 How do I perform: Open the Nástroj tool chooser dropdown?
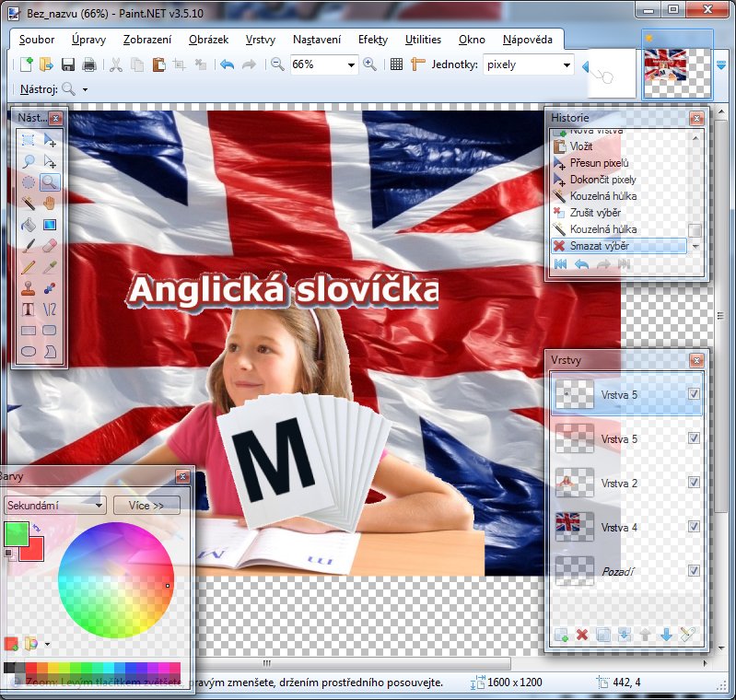85,89
